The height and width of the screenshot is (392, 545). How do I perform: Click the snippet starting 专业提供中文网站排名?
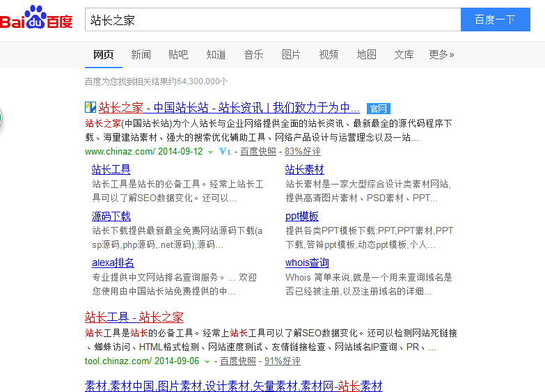[175, 284]
